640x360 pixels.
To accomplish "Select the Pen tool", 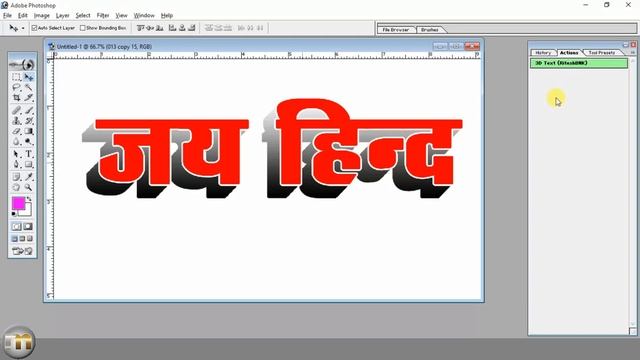I will click(x=16, y=164).
